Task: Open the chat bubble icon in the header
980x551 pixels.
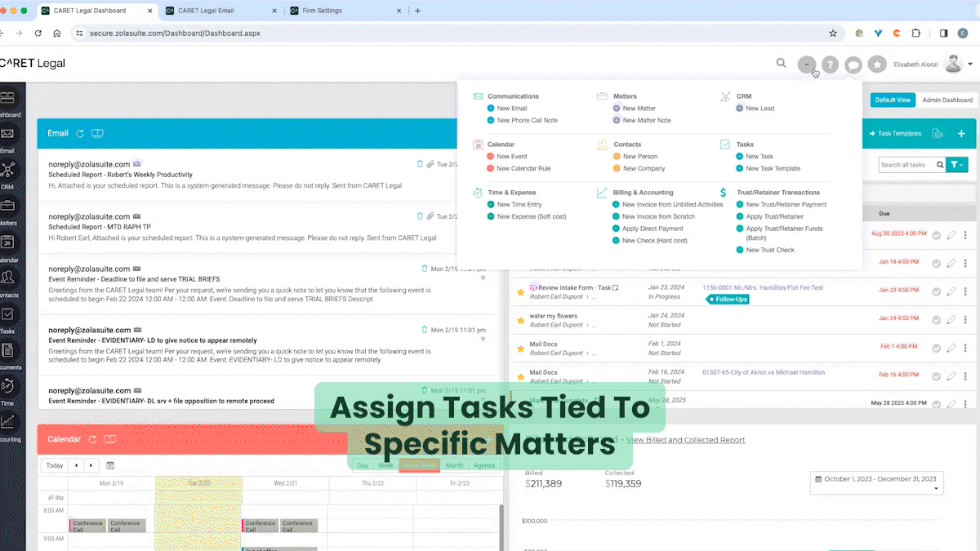Action: [x=853, y=63]
